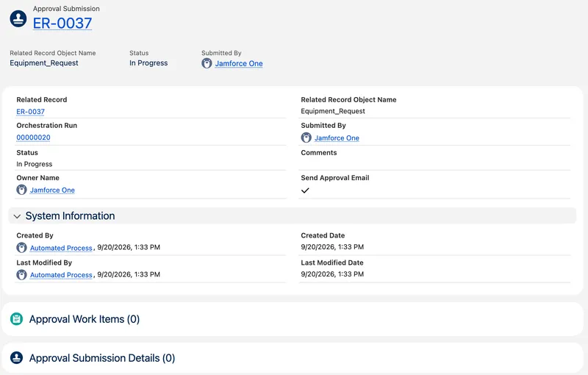Select Status field value In Progress in details
The height and width of the screenshot is (375, 588).
click(x=34, y=164)
